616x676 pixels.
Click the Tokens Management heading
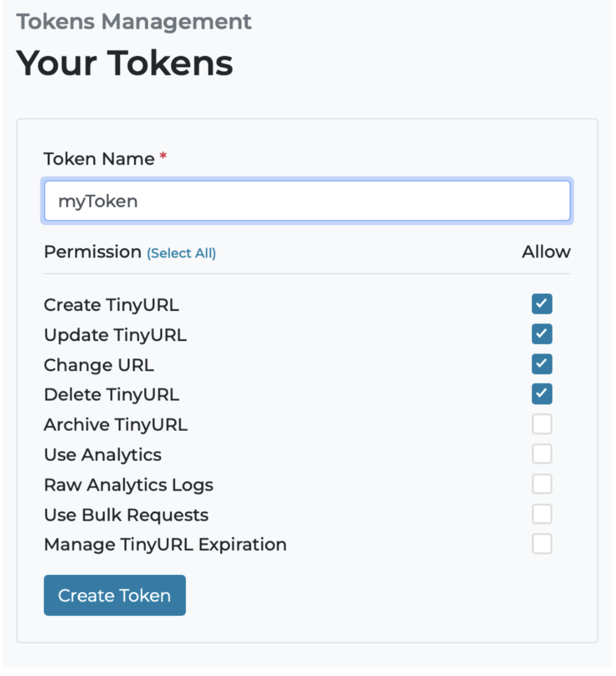pyautogui.click(x=134, y=22)
